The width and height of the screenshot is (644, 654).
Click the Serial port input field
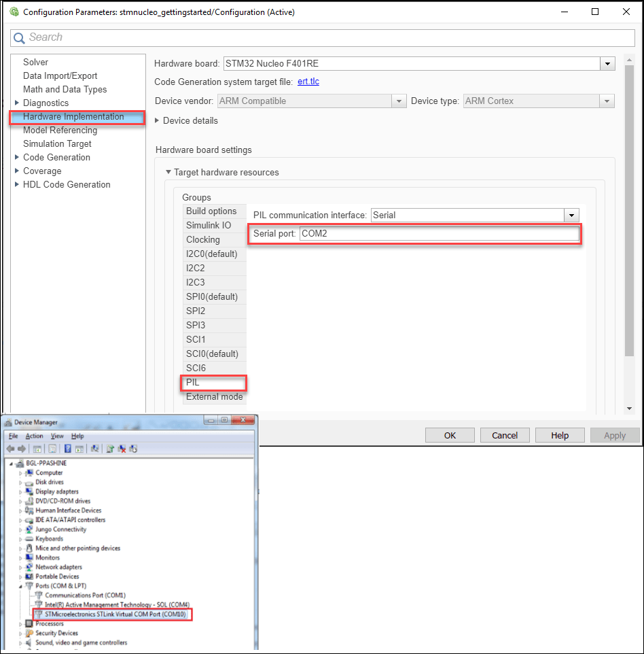(439, 234)
